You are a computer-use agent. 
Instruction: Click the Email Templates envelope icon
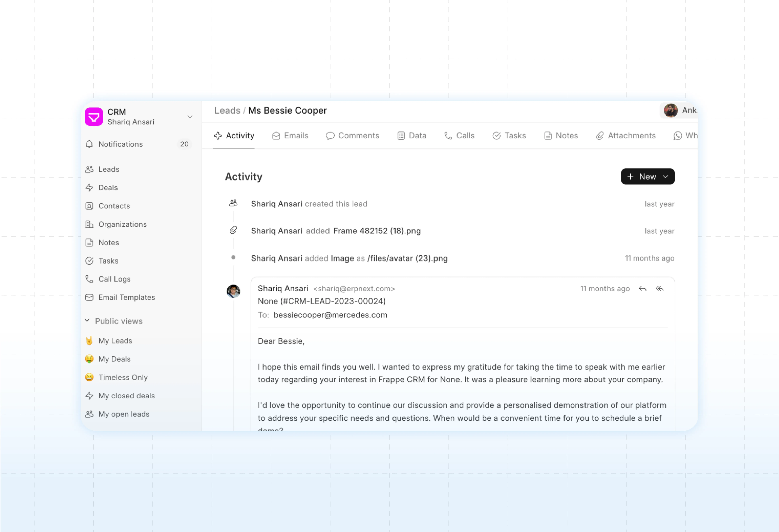pos(89,297)
